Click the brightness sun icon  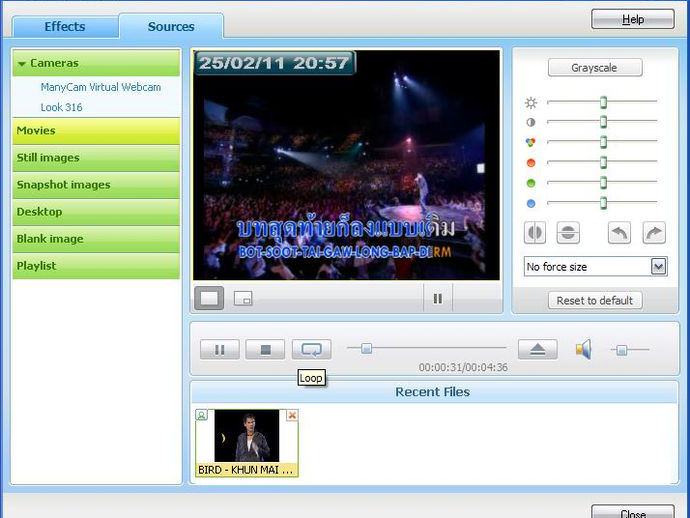pos(531,103)
